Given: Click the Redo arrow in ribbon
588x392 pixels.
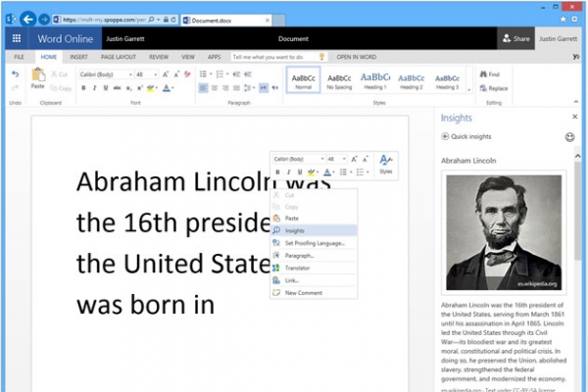Looking at the screenshot, I should pos(15,88).
